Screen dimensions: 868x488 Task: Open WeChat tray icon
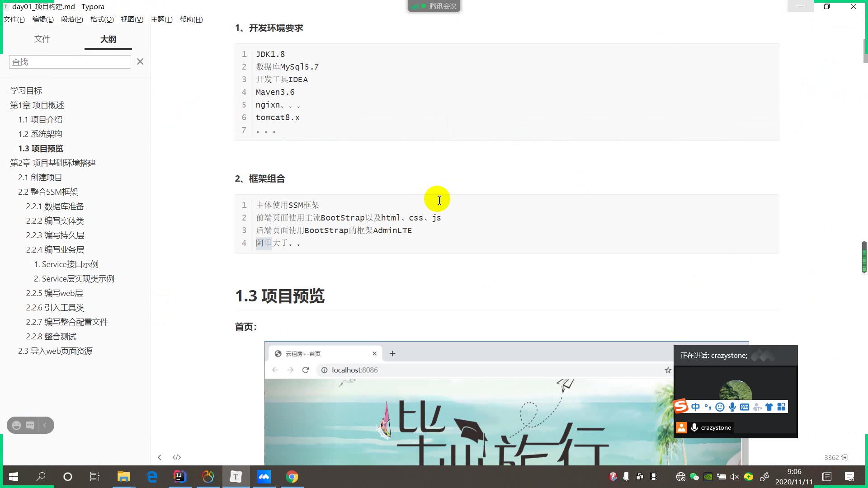coord(694,477)
